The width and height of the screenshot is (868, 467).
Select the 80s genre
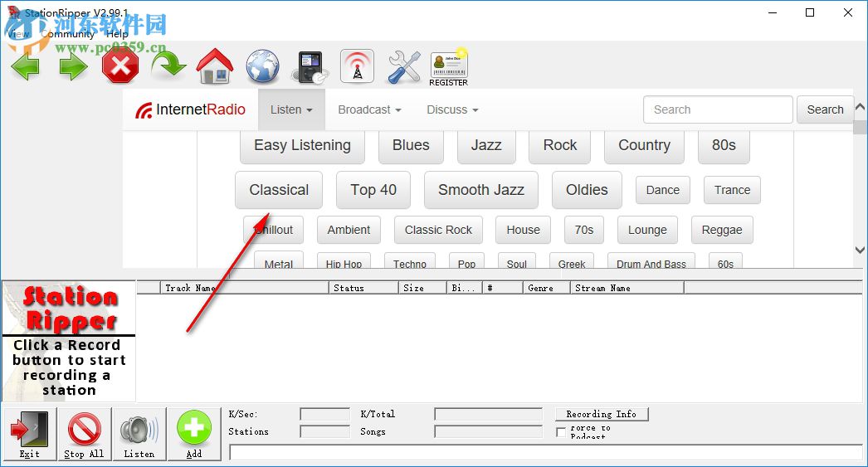tap(724, 145)
